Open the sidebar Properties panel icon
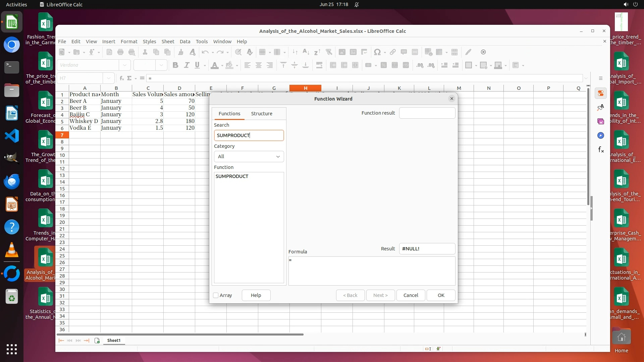The image size is (644, 362). coord(601,93)
